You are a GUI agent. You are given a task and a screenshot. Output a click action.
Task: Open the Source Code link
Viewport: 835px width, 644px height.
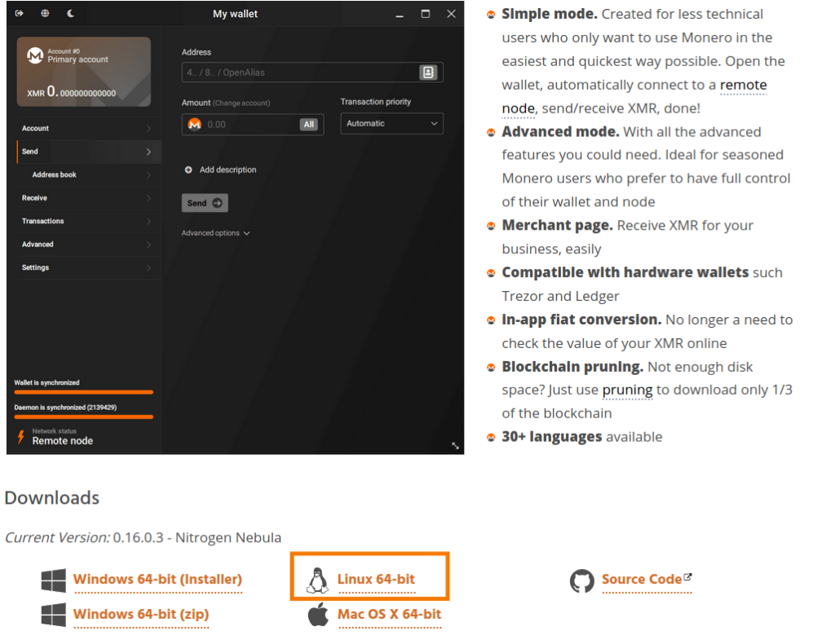click(x=642, y=579)
